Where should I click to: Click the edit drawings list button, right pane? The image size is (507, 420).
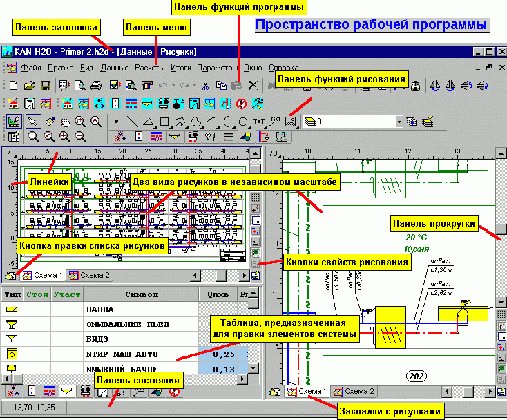pos(275,392)
